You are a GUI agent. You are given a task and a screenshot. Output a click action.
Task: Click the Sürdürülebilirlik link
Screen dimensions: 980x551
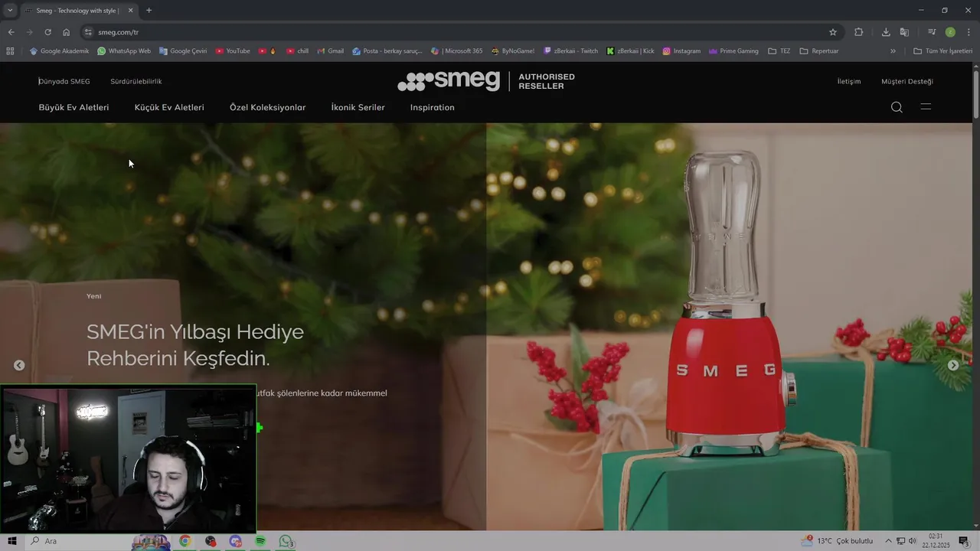(136, 81)
